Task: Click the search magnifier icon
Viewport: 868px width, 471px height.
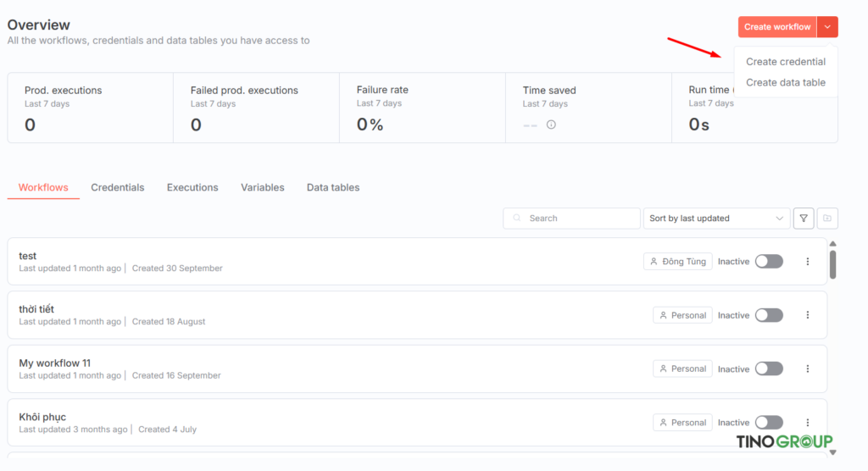Action: (517, 219)
